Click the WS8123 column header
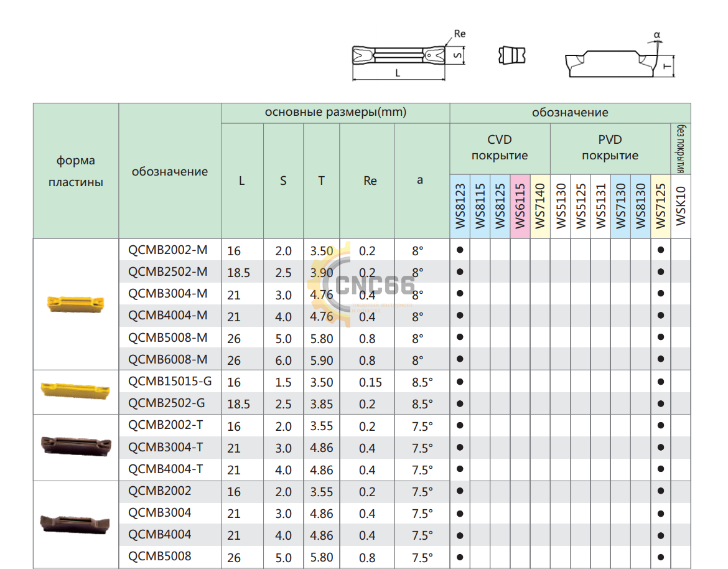 (x=460, y=206)
